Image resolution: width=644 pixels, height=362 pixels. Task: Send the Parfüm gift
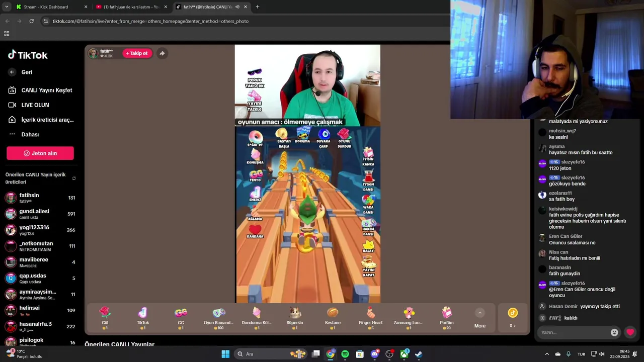pos(447,318)
